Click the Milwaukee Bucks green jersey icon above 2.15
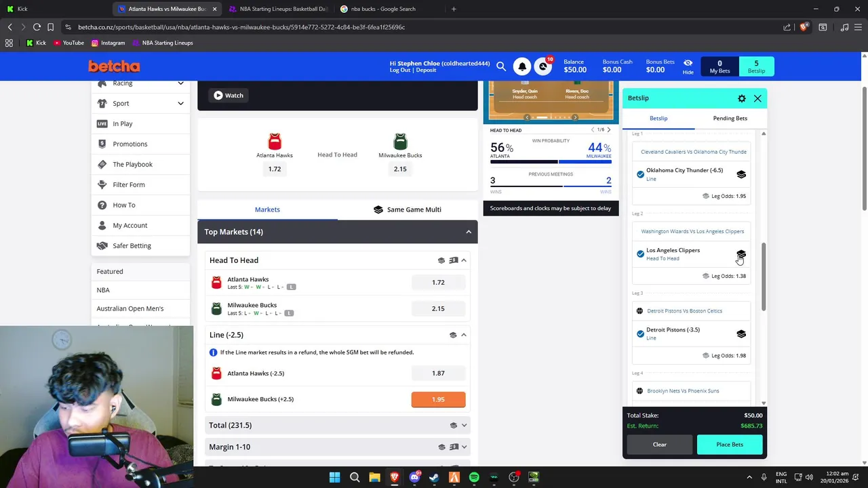 (x=400, y=141)
